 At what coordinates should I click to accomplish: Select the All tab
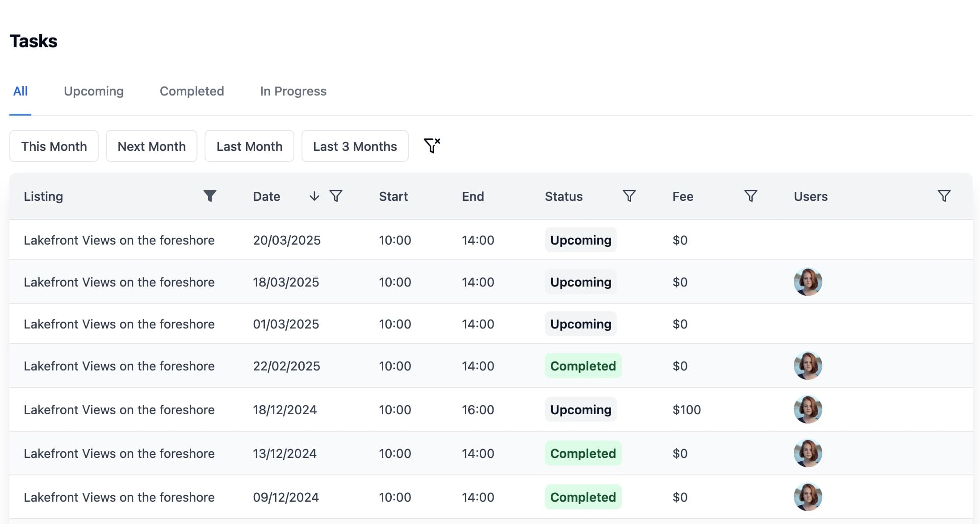21,91
